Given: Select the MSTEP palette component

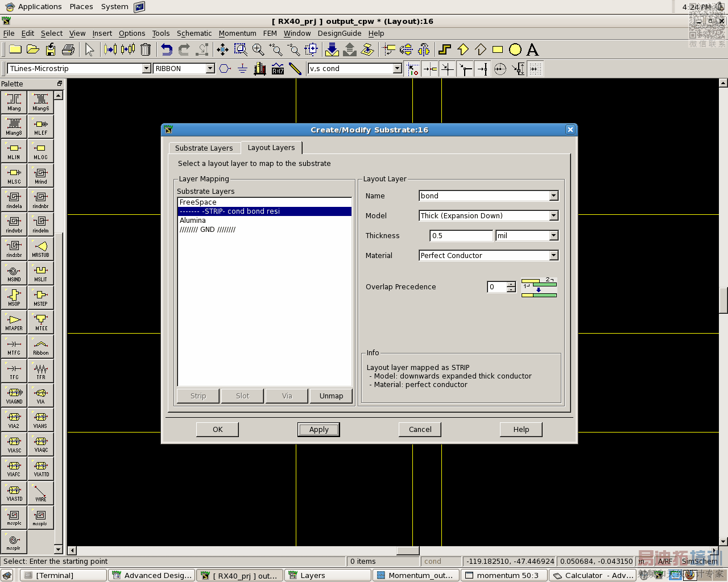Looking at the screenshot, I should pyautogui.click(x=40, y=298).
